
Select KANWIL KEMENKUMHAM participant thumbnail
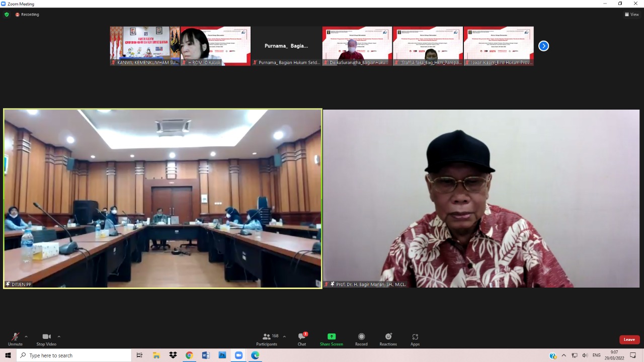pyautogui.click(x=145, y=46)
